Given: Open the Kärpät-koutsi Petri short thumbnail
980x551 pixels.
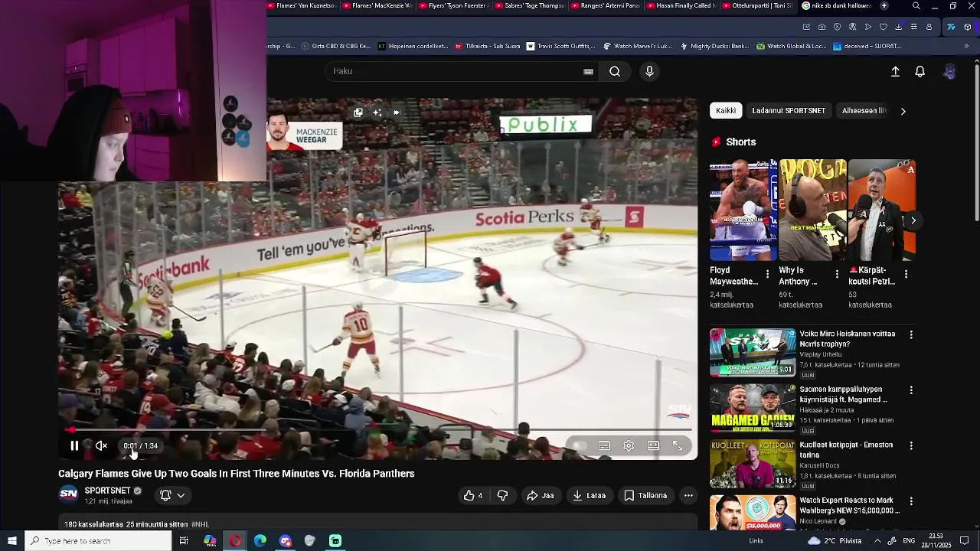Looking at the screenshot, I should (x=881, y=210).
